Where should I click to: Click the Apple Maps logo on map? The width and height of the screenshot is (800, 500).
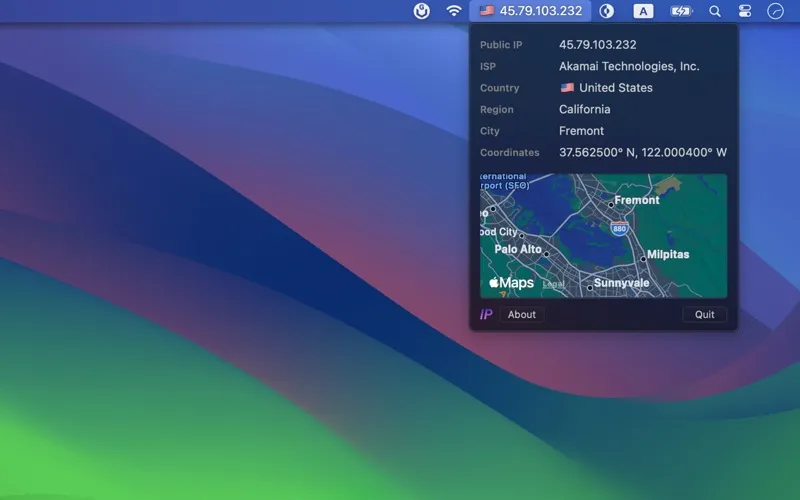click(511, 283)
